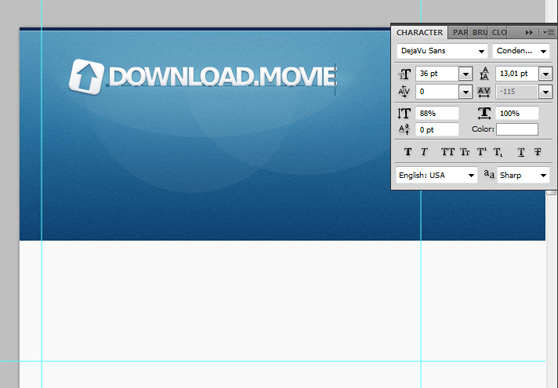Expand the leading dropdown arrow

[x=546, y=74]
